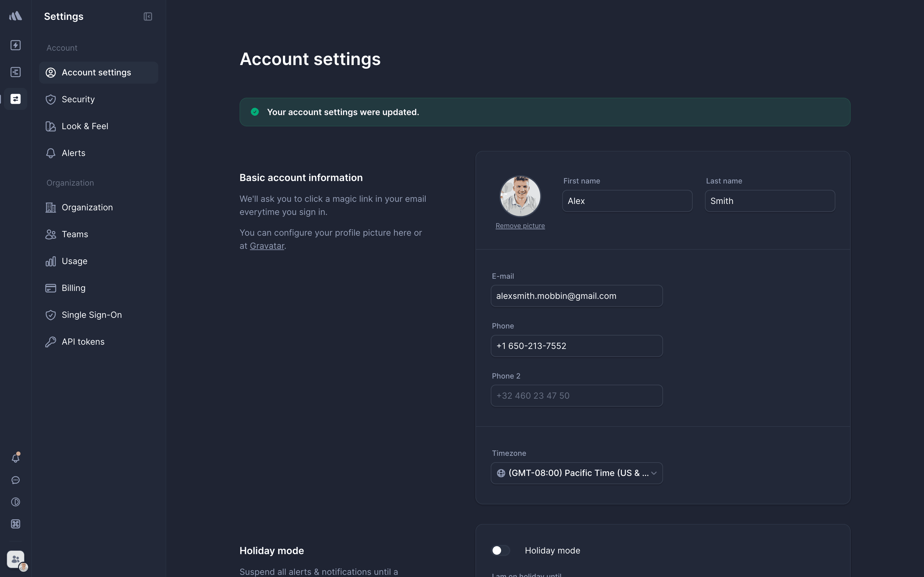Click the lightning bolt icon in left rail
This screenshot has width=924, height=577.
(x=16, y=45)
